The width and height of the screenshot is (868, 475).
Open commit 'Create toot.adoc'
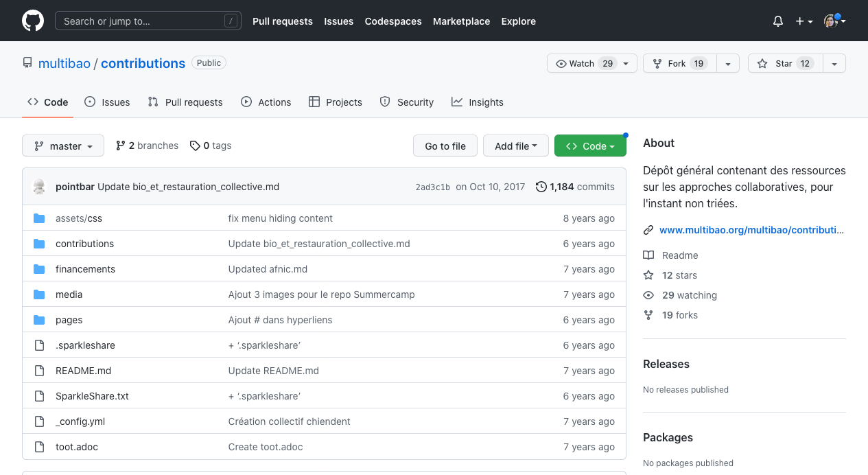point(266,447)
